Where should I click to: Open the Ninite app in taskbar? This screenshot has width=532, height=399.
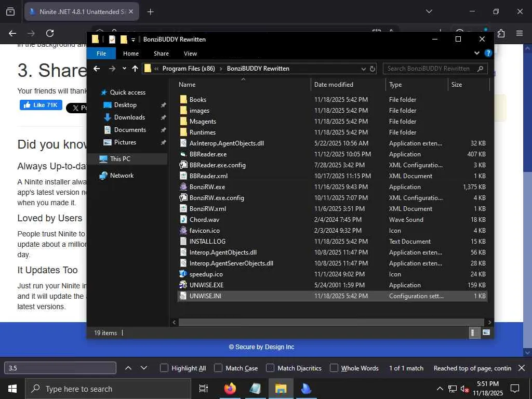click(306, 389)
